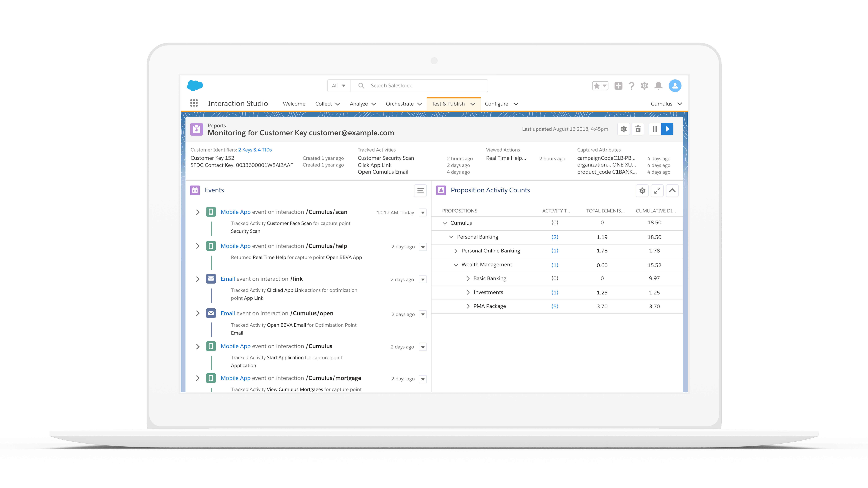Click email icon for /link event
868x488 pixels.
point(211,279)
